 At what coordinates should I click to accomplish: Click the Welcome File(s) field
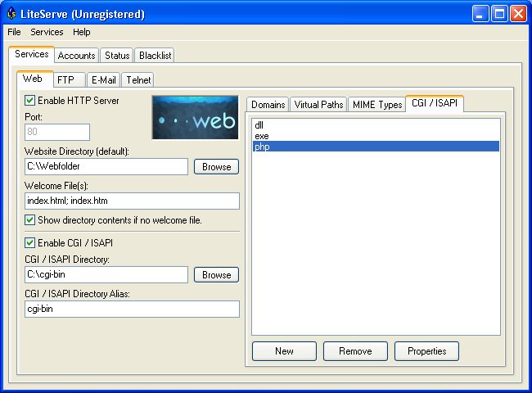click(x=132, y=201)
